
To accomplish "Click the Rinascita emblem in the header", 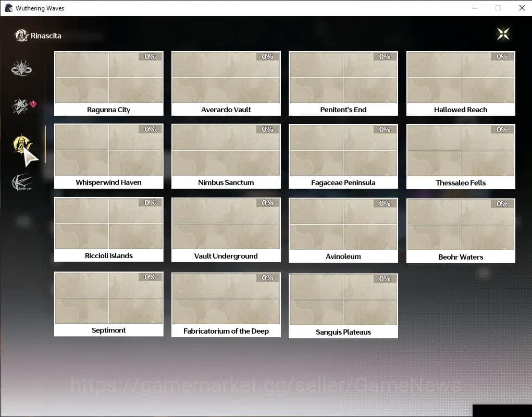I will [x=21, y=35].
